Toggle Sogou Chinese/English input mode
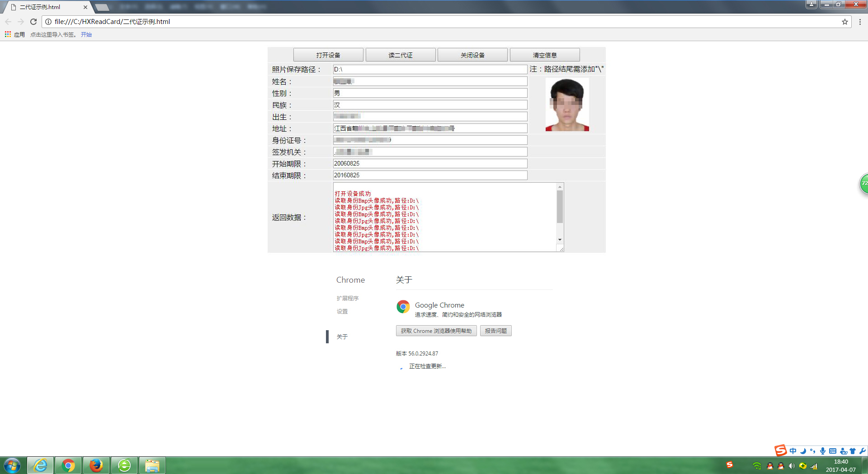 point(793,451)
